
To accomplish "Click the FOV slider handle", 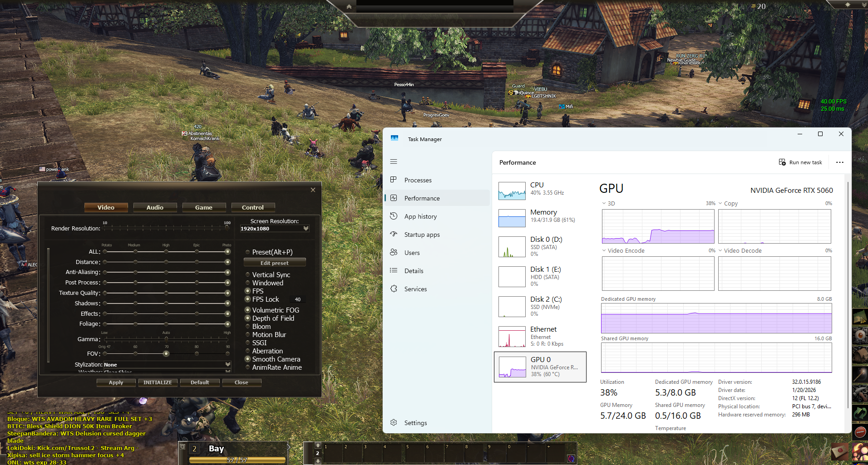I will tap(166, 353).
